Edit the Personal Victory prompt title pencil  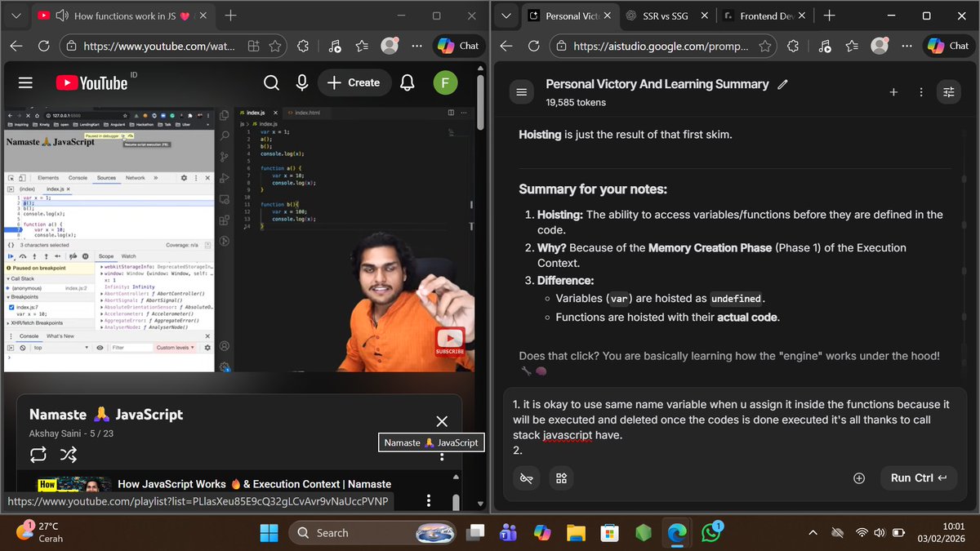tap(783, 84)
